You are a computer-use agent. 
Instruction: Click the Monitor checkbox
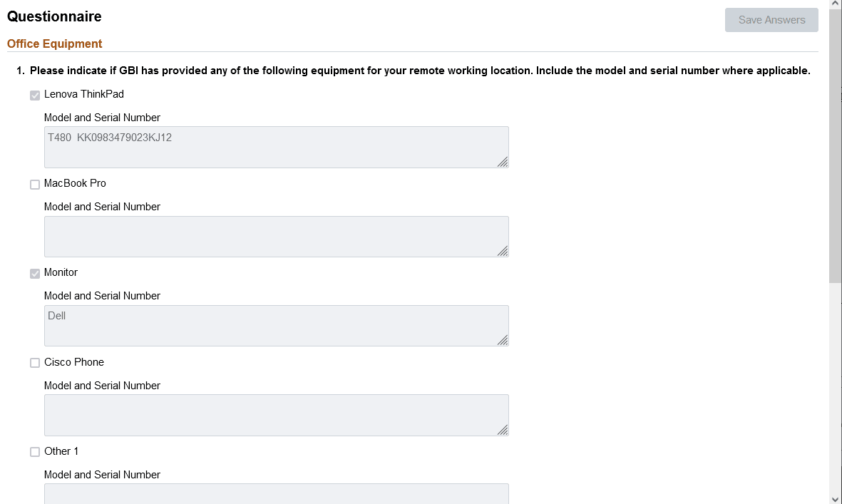coord(35,273)
